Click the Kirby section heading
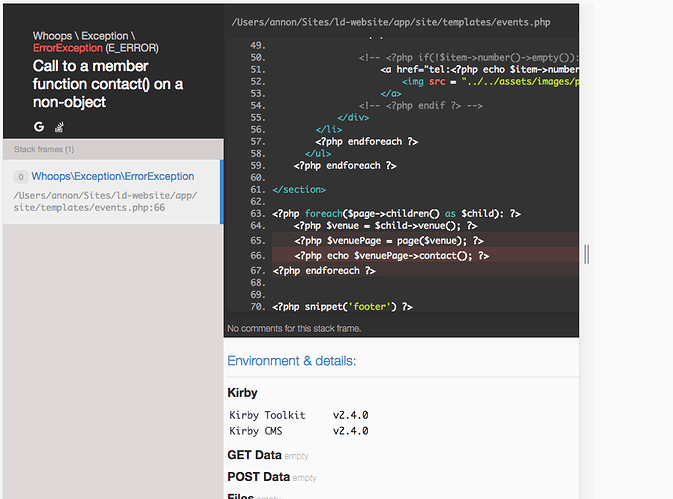 point(244,393)
